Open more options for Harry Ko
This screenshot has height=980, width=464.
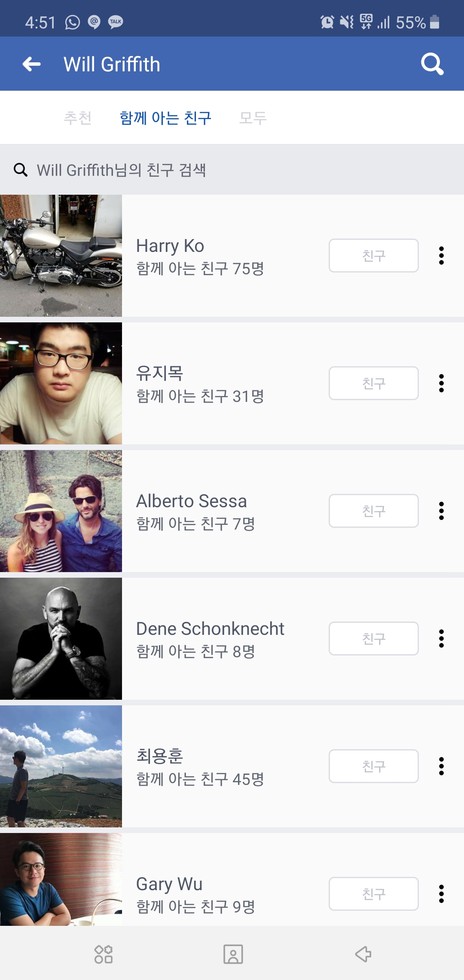pyautogui.click(x=441, y=256)
